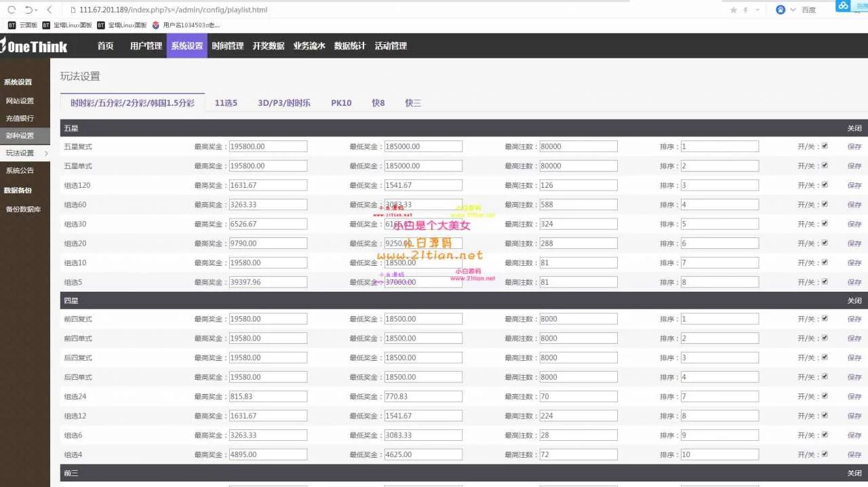Click the OneThink logo
868x487 pixels.
(35, 46)
